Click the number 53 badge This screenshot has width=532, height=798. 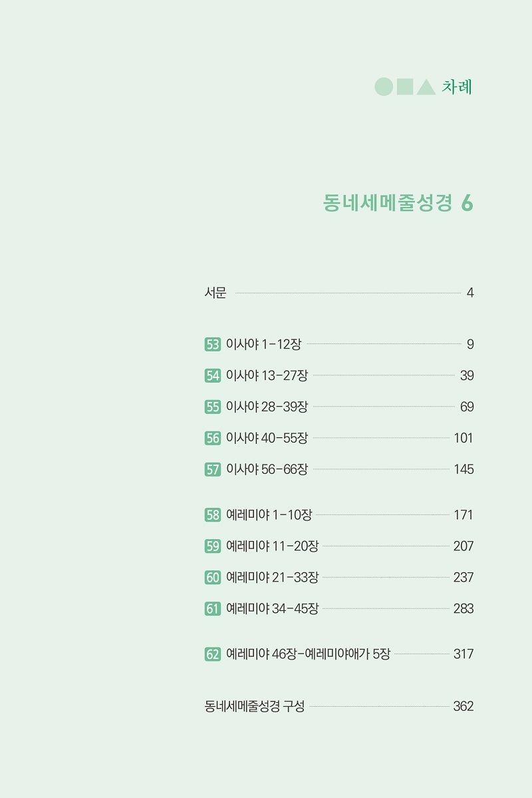213,345
